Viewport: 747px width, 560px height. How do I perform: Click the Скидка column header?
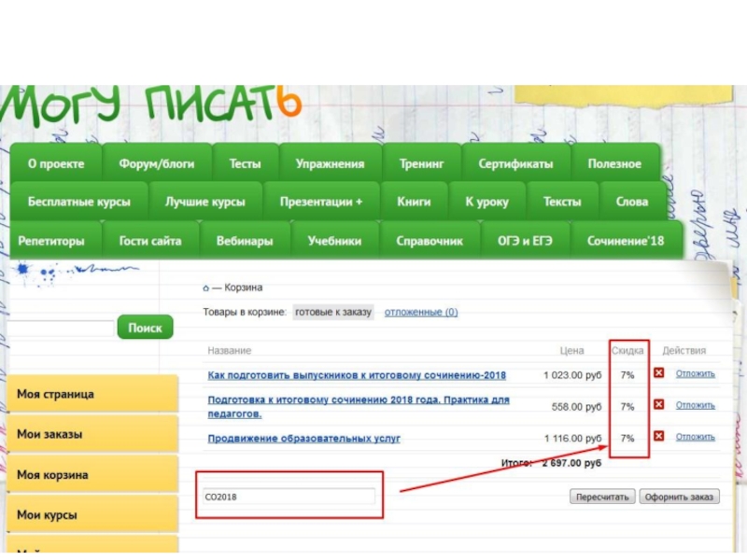627,351
